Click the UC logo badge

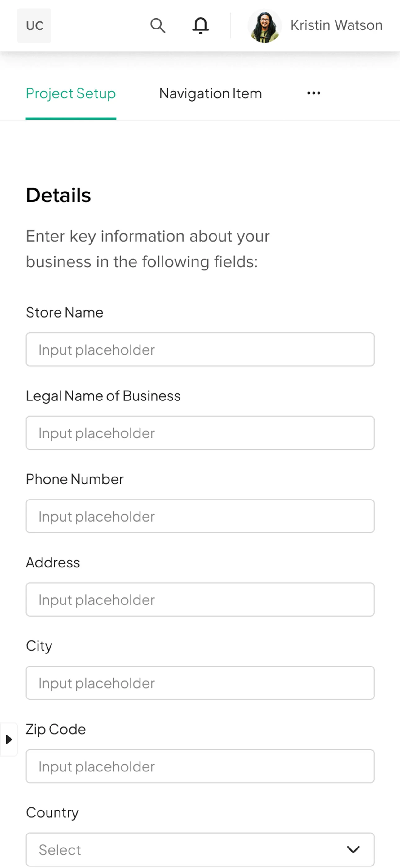tap(34, 25)
